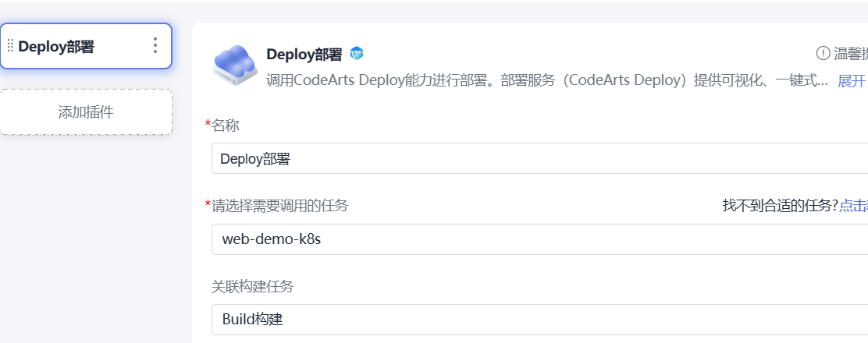Click the 找不到合适的任务? text
This screenshot has width=868, height=343.
pyautogui.click(x=781, y=206)
